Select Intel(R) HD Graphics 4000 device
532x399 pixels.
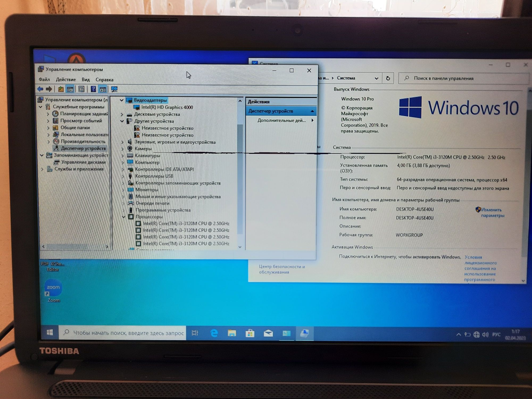(167, 107)
